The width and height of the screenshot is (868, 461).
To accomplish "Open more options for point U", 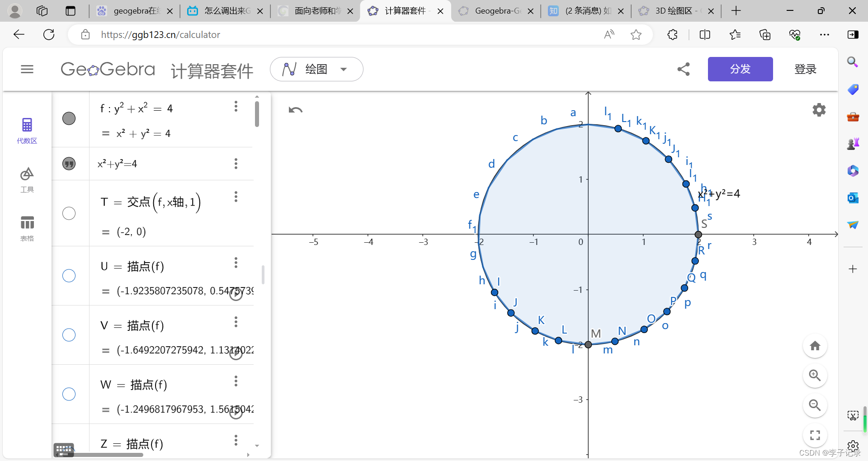I will click(x=236, y=263).
